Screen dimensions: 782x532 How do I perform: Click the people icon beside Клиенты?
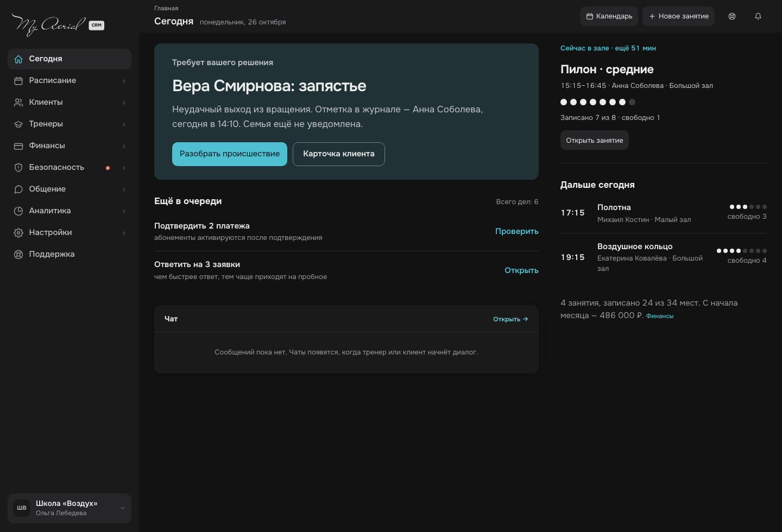[x=18, y=102]
